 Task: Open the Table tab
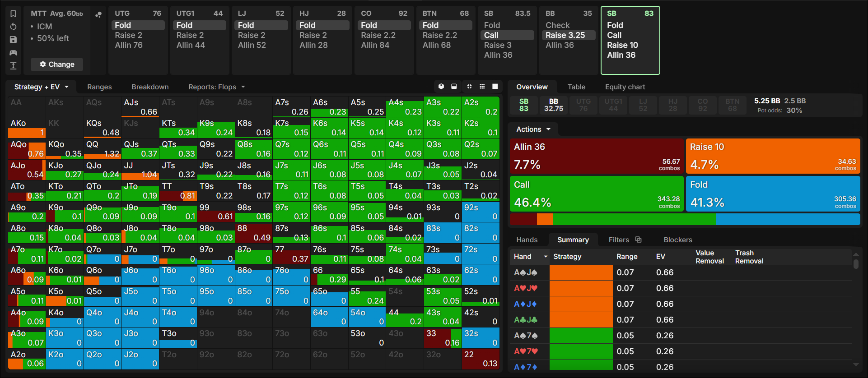[x=576, y=87]
